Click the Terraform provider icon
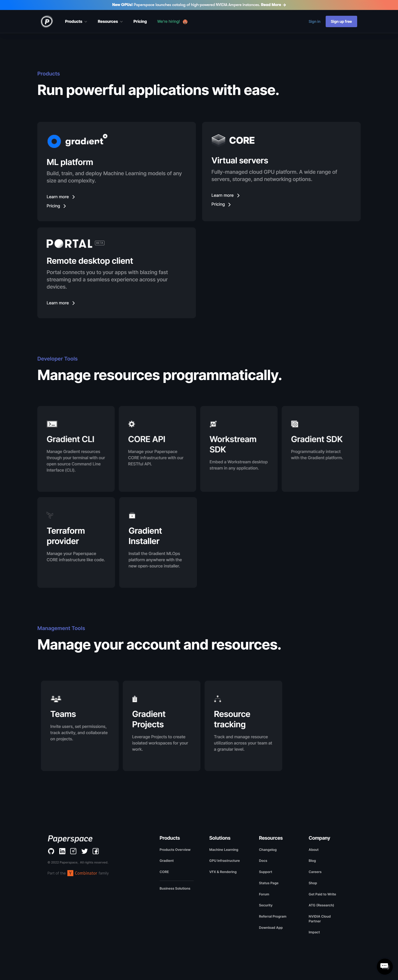This screenshot has width=398, height=980. pyautogui.click(x=50, y=515)
